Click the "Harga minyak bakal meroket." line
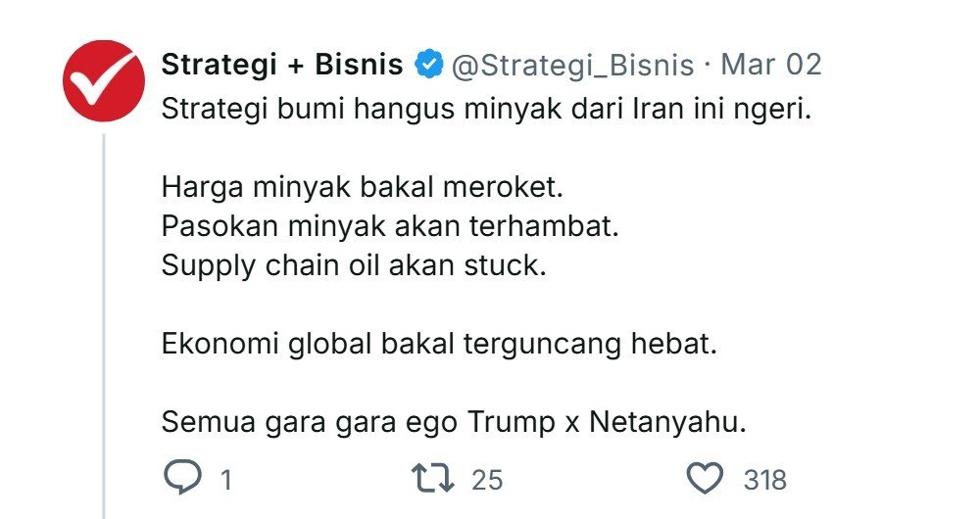 363,186
